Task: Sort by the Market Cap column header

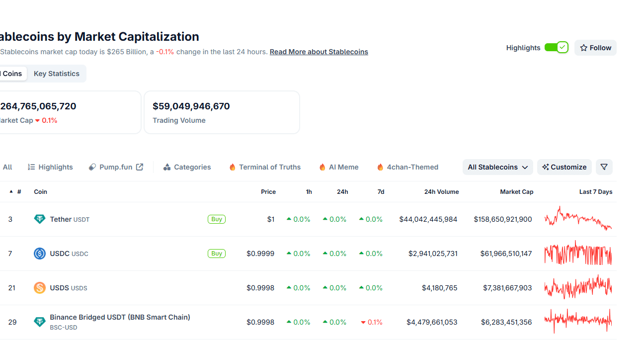Action: coord(517,192)
